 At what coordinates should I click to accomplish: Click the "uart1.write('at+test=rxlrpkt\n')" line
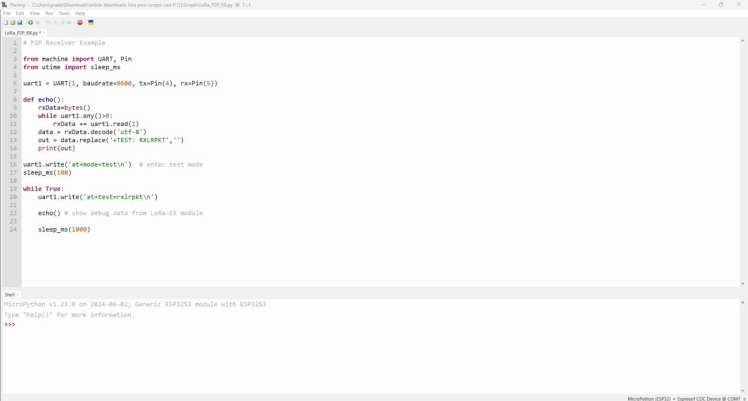[x=98, y=197]
